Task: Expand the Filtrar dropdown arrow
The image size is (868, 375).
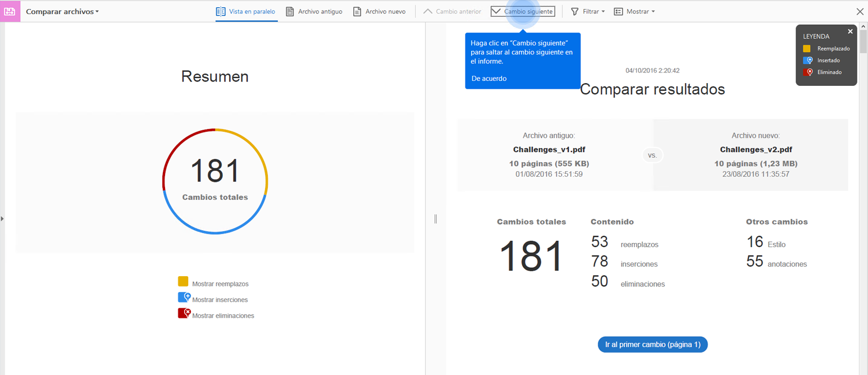Action: pyautogui.click(x=603, y=12)
